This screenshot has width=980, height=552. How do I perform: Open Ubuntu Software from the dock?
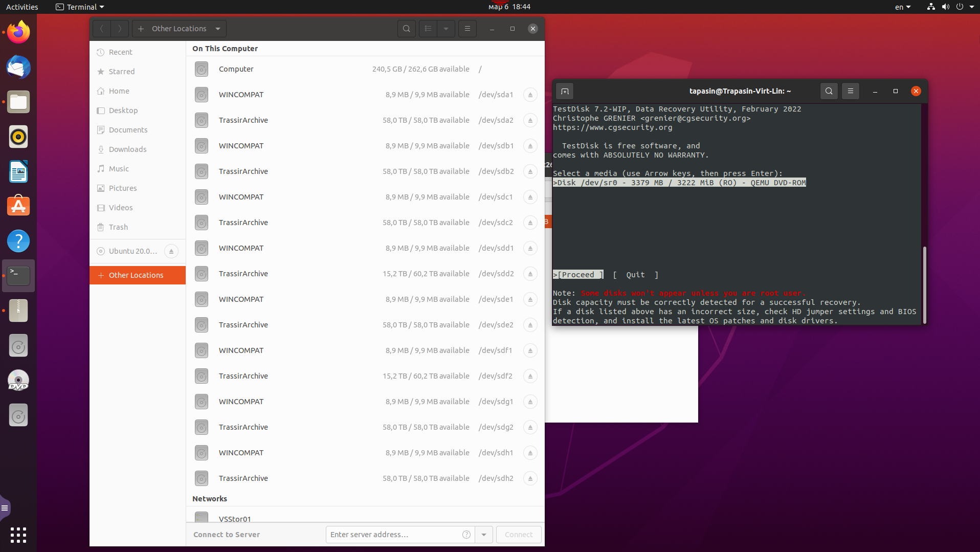pos(18,206)
